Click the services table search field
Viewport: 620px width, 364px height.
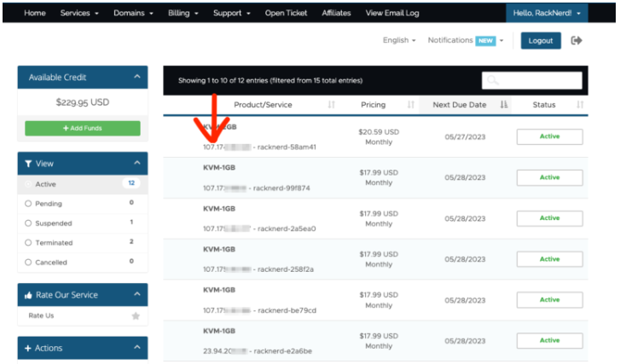tap(531, 80)
